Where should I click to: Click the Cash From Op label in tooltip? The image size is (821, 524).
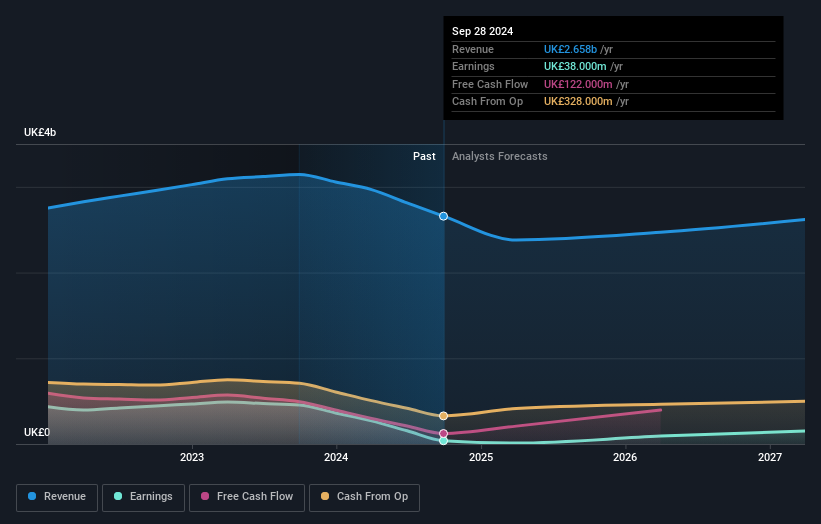(x=487, y=102)
